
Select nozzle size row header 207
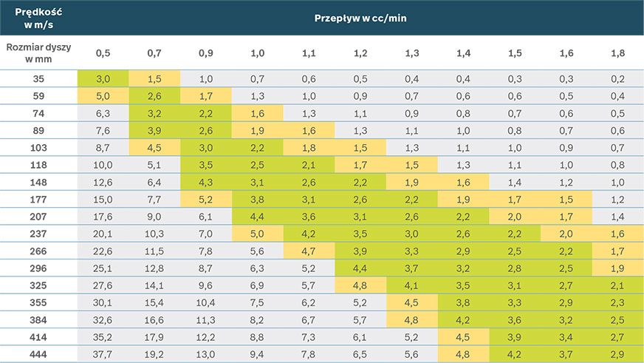tap(38, 216)
